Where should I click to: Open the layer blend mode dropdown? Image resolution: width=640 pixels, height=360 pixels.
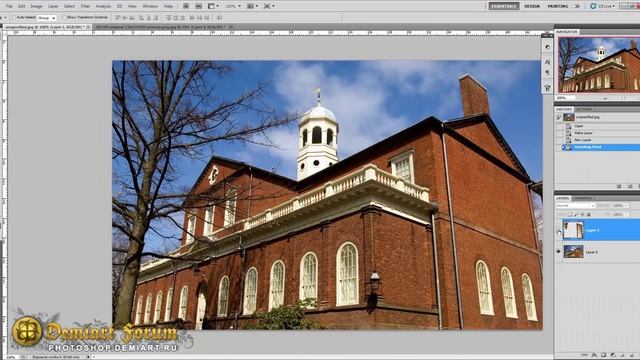(576, 206)
